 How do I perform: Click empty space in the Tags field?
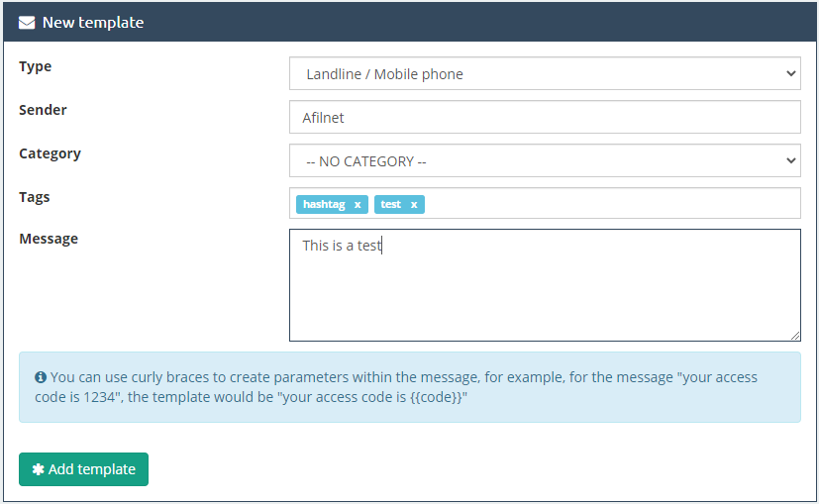pos(611,203)
